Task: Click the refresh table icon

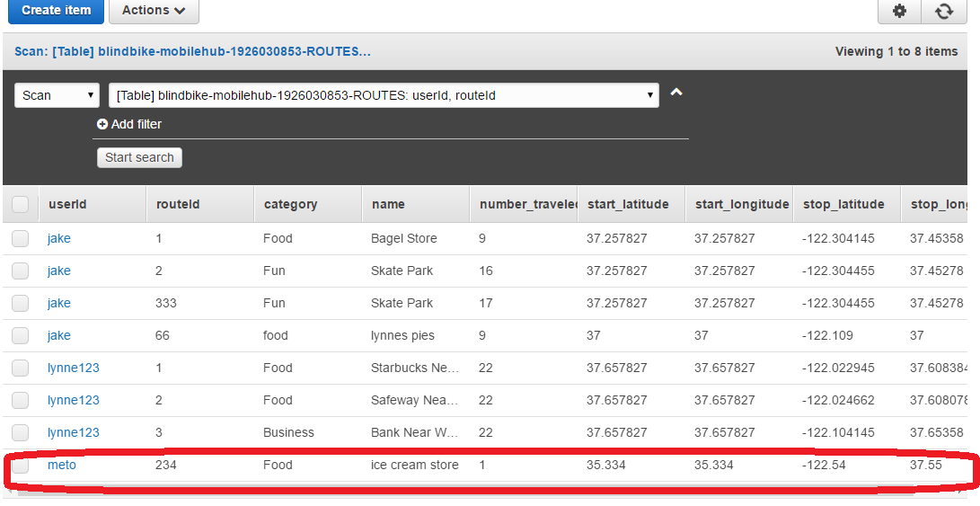Action: click(x=943, y=11)
